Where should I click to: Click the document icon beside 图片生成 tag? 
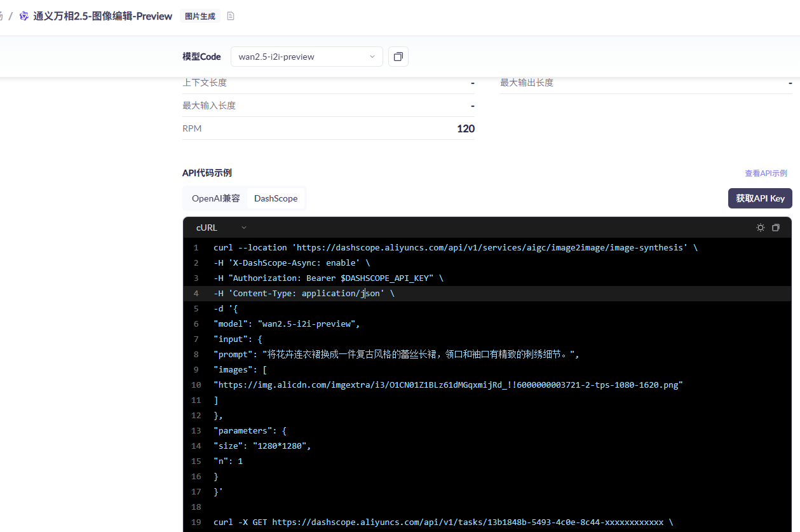(x=231, y=16)
